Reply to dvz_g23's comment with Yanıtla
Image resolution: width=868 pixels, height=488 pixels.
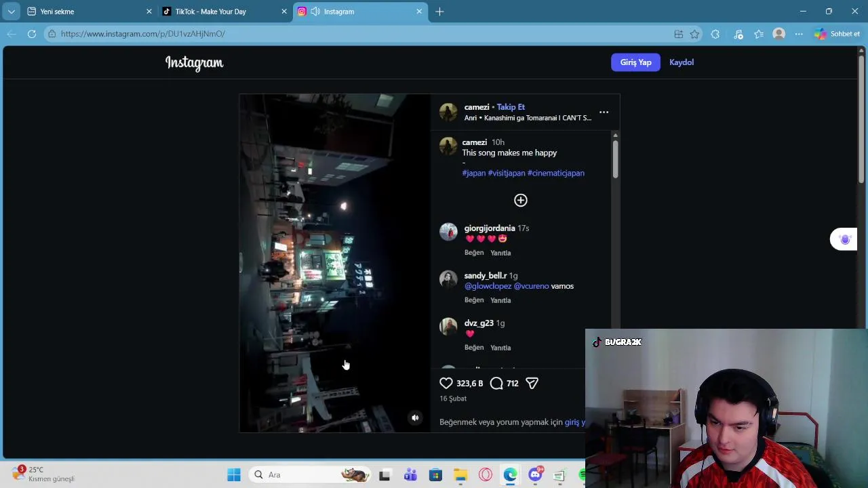coord(500,348)
